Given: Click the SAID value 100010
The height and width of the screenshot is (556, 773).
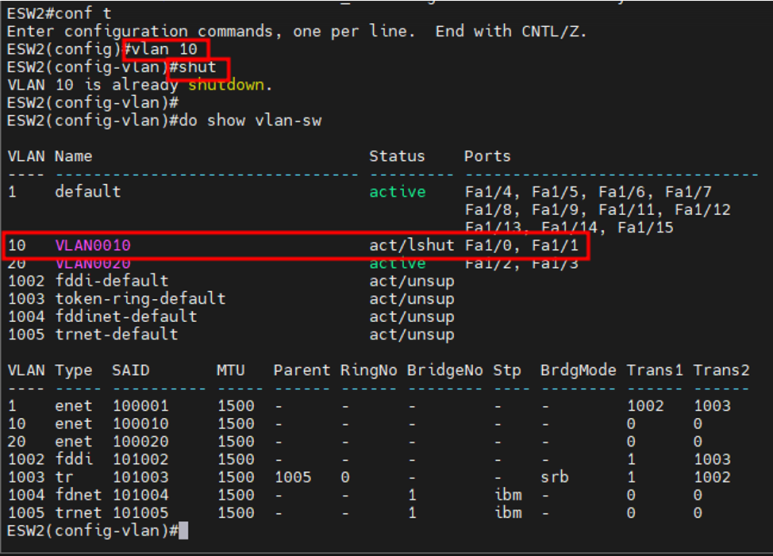Looking at the screenshot, I should tap(141, 424).
